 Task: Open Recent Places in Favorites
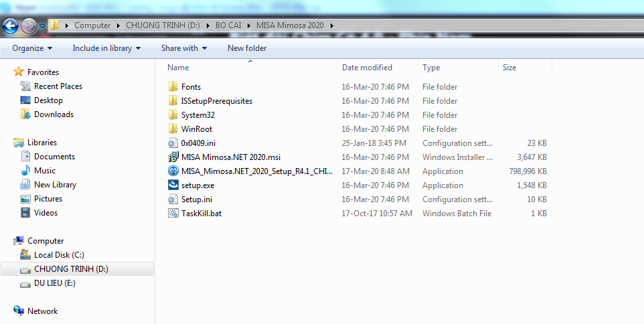(58, 86)
